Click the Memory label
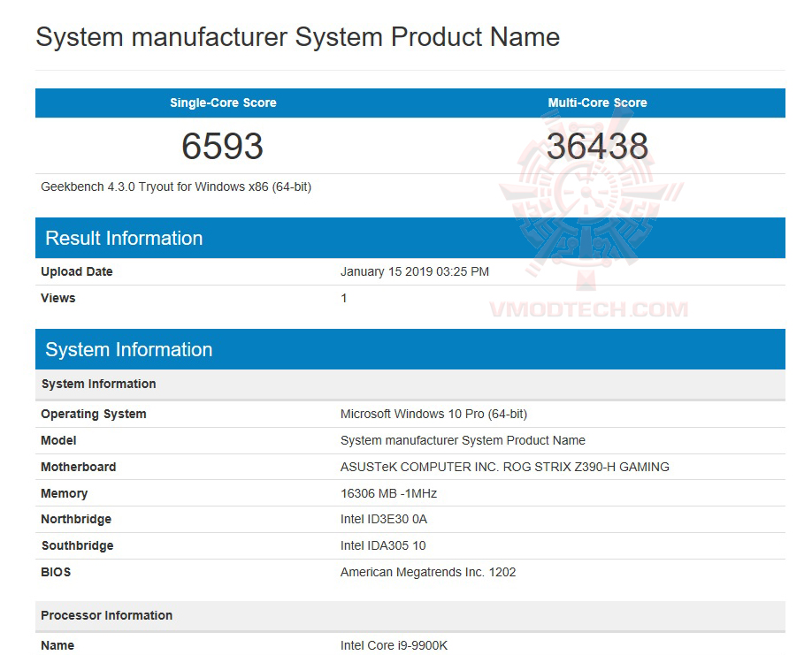Screen dimensions: 812x655 pos(65,493)
